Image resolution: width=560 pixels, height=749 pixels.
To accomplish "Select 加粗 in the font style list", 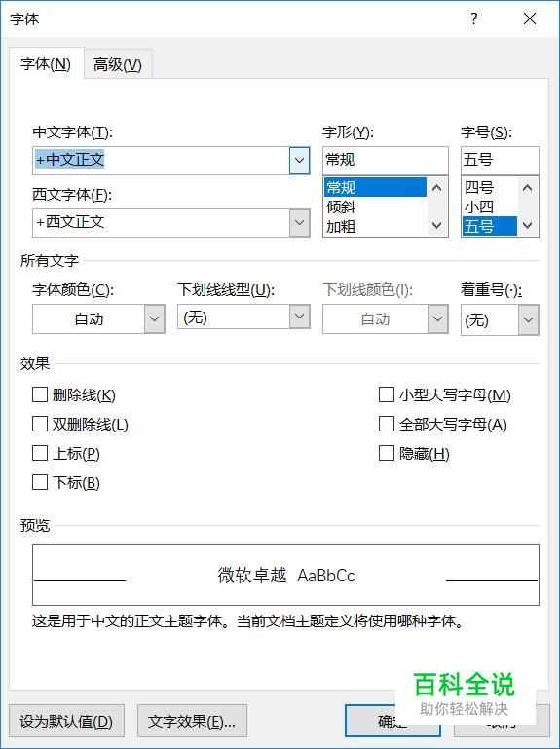I will [x=341, y=226].
